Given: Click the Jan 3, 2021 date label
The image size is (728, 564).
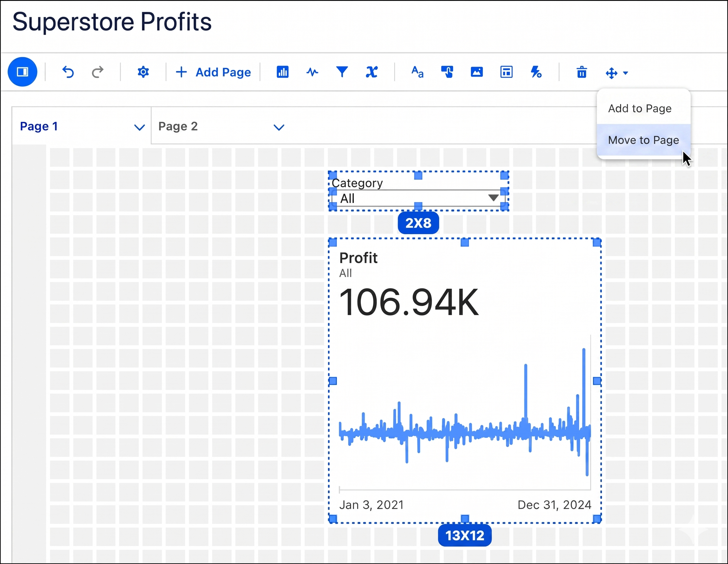Looking at the screenshot, I should tap(371, 505).
